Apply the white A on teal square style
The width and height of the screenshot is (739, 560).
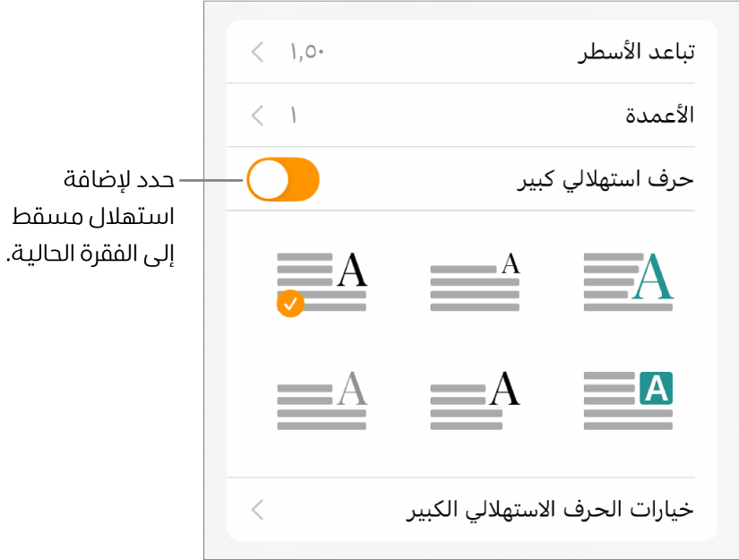tap(628, 401)
